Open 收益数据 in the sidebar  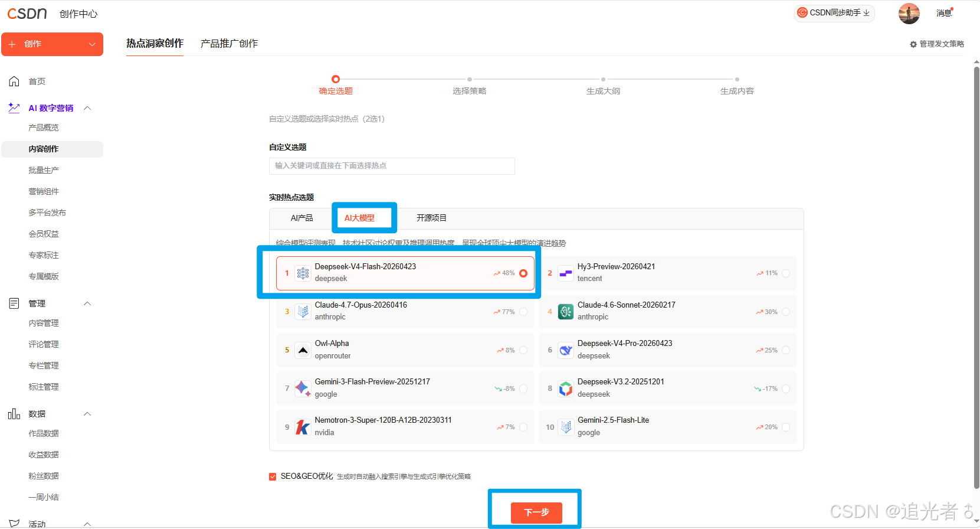click(44, 455)
